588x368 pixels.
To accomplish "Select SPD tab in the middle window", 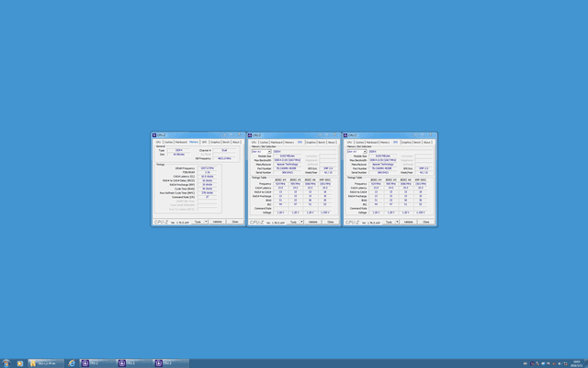I will [x=300, y=143].
